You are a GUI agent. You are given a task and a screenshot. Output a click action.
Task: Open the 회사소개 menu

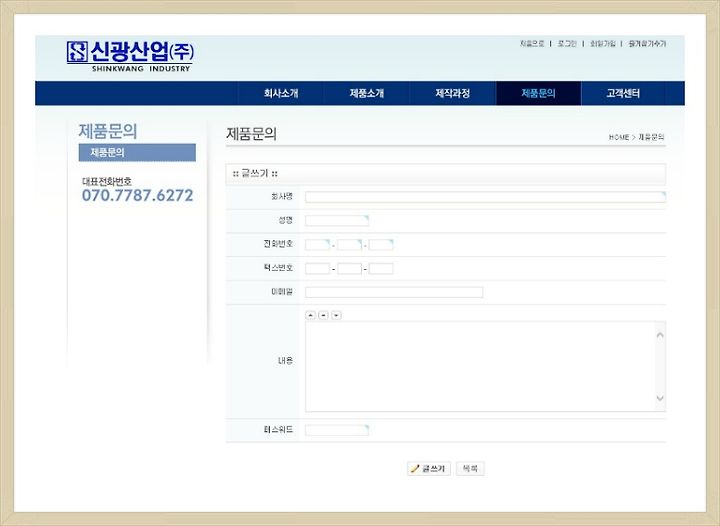click(x=281, y=93)
